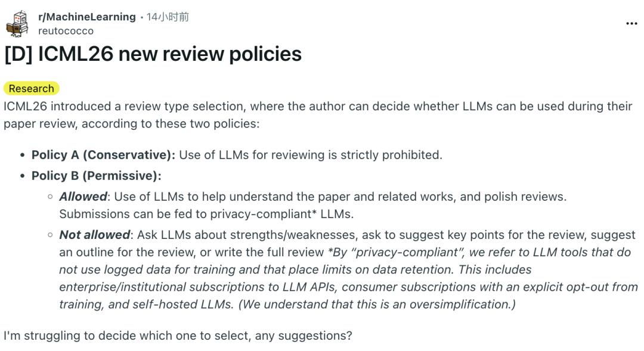644x351 pixels.
Task: Open the three-dot post options menu
Action: pos(631,24)
